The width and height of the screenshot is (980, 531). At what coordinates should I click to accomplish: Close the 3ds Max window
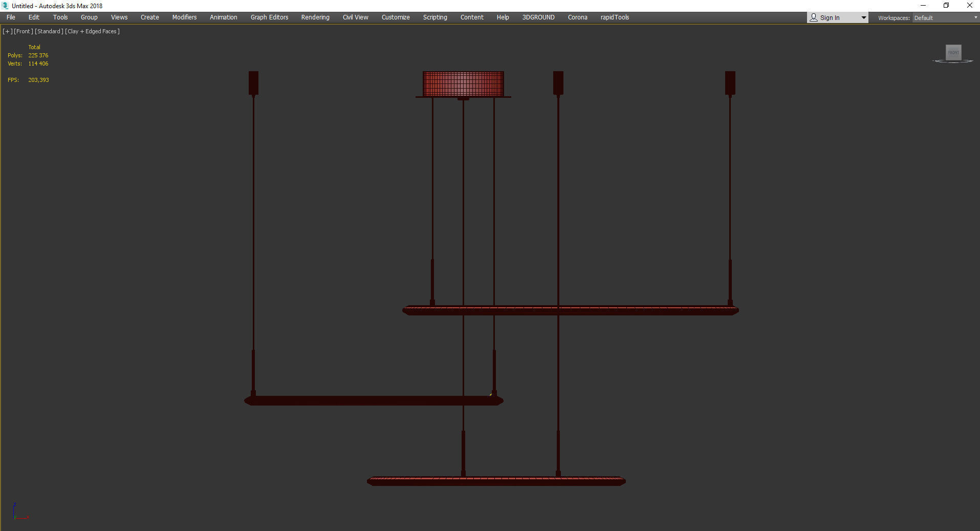(969, 6)
